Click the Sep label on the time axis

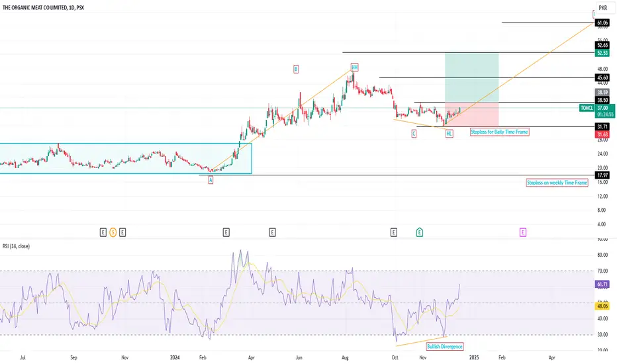pos(73,357)
